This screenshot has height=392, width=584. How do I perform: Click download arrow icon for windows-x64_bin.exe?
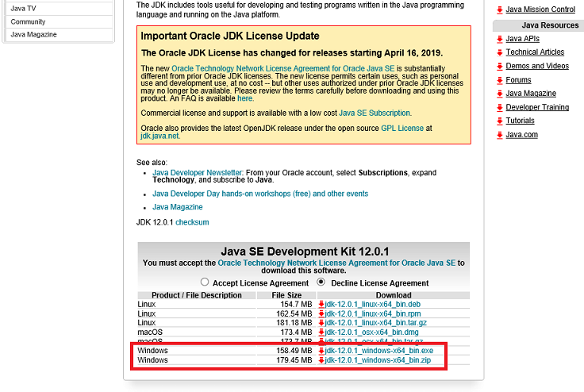321,351
